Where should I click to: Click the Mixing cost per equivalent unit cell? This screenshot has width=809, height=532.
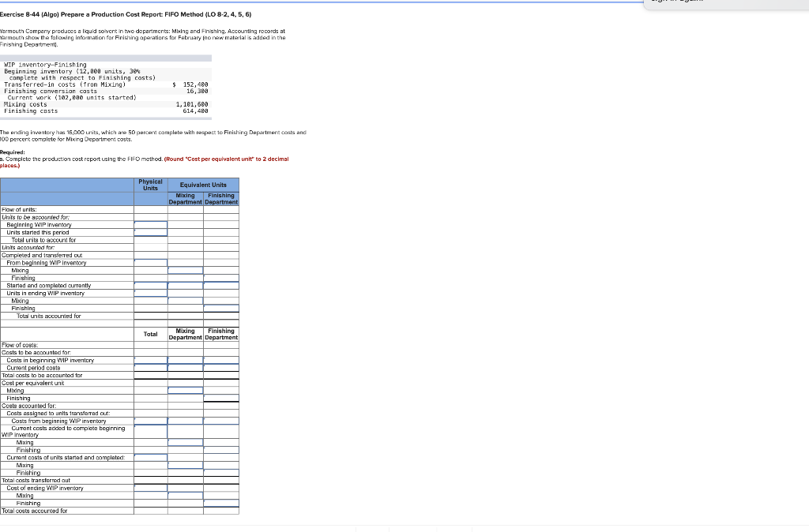click(x=185, y=391)
